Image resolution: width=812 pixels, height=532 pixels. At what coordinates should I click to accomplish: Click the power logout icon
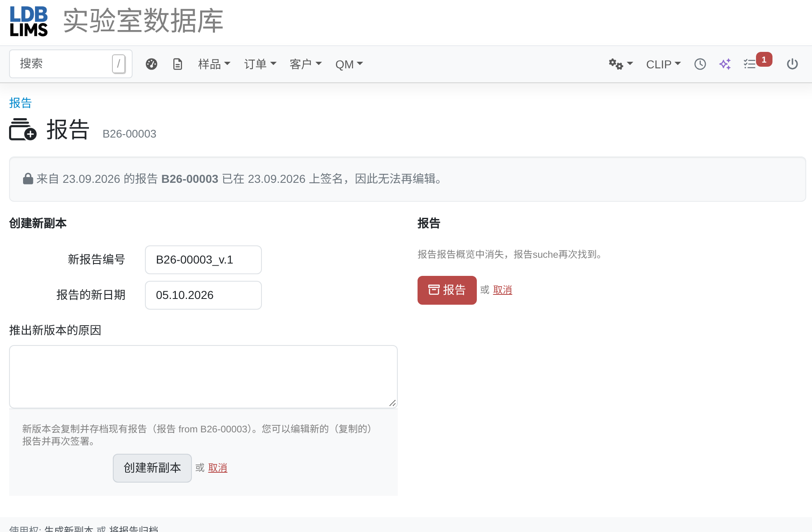click(x=792, y=64)
